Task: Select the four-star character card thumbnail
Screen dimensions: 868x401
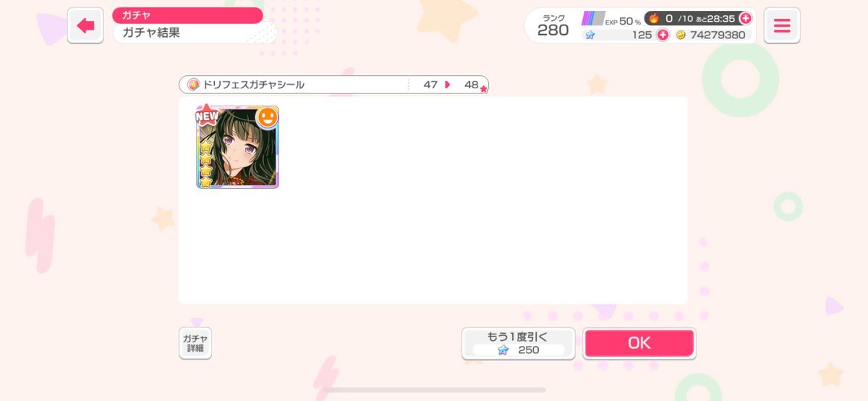Action: (x=237, y=148)
